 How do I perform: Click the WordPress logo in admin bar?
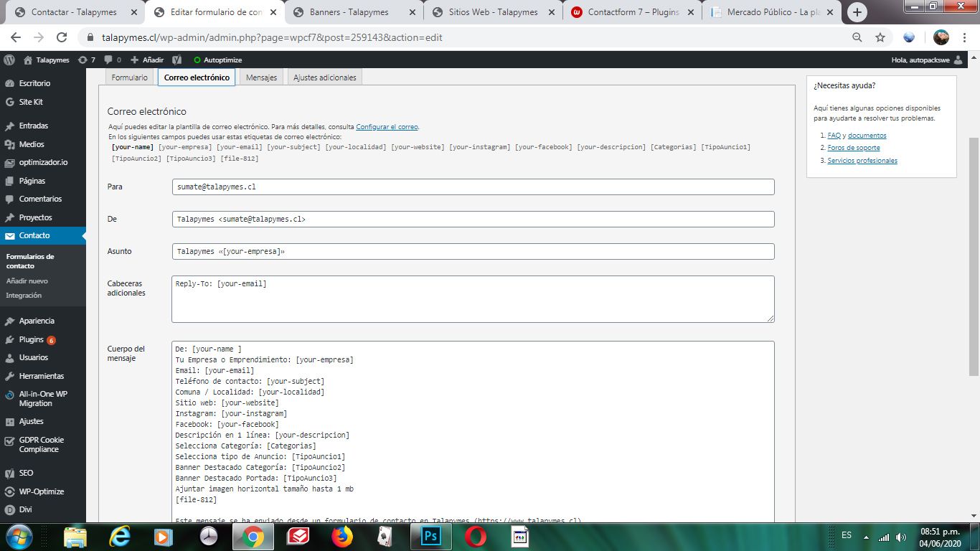click(9, 60)
